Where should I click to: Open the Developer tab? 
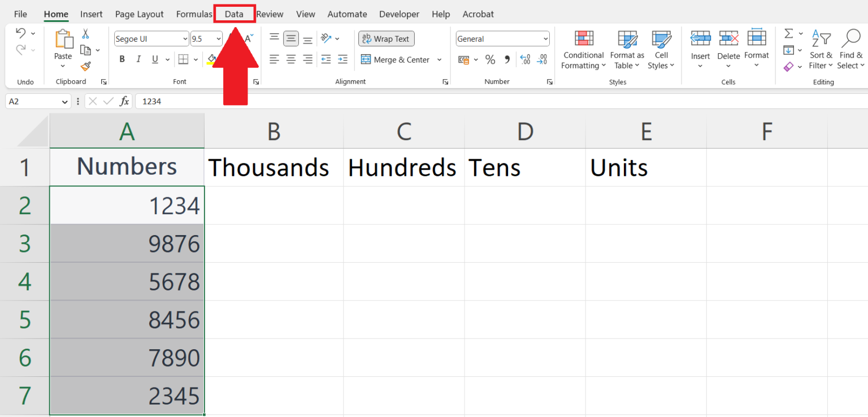click(399, 14)
